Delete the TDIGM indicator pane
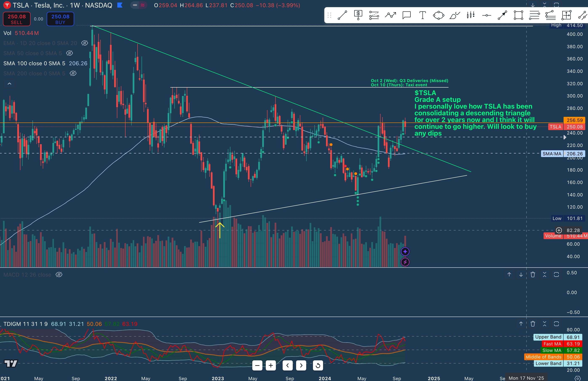The width and height of the screenshot is (588, 381). 533,324
